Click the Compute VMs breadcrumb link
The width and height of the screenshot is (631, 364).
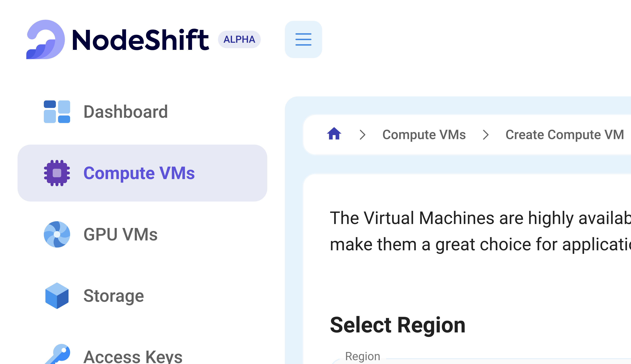click(x=424, y=135)
